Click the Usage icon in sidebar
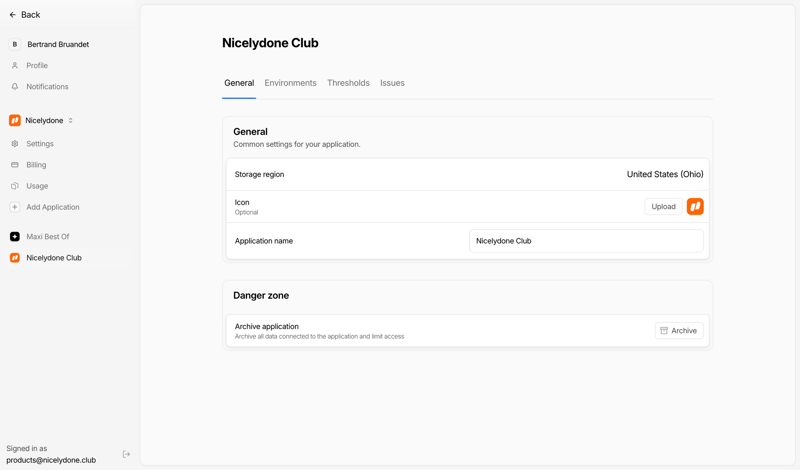The image size is (800, 470). click(x=15, y=186)
